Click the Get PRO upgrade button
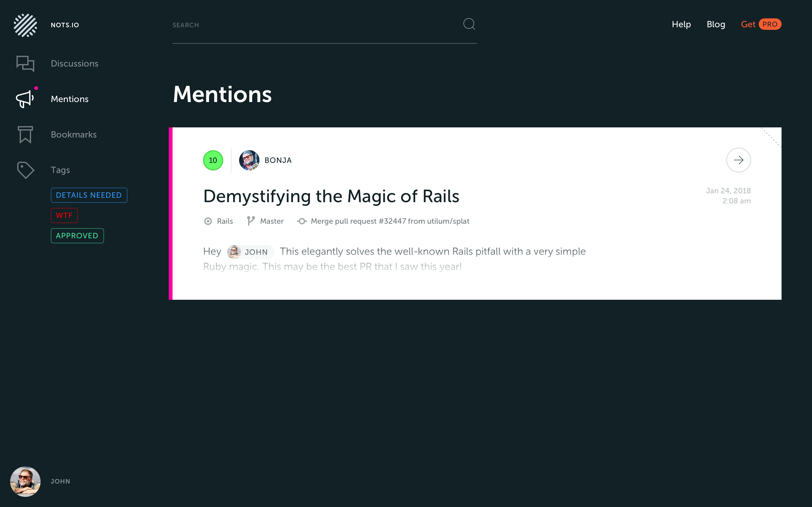This screenshot has width=812, height=507. (x=761, y=24)
